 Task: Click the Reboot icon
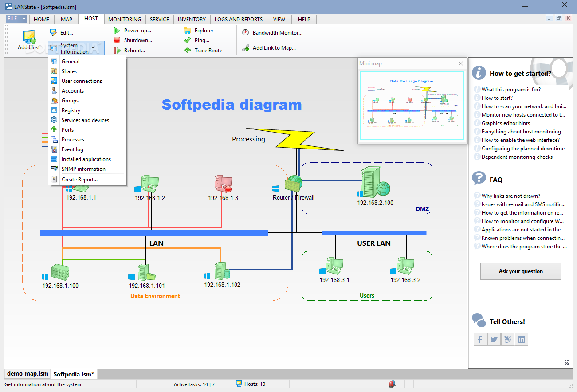[117, 51]
